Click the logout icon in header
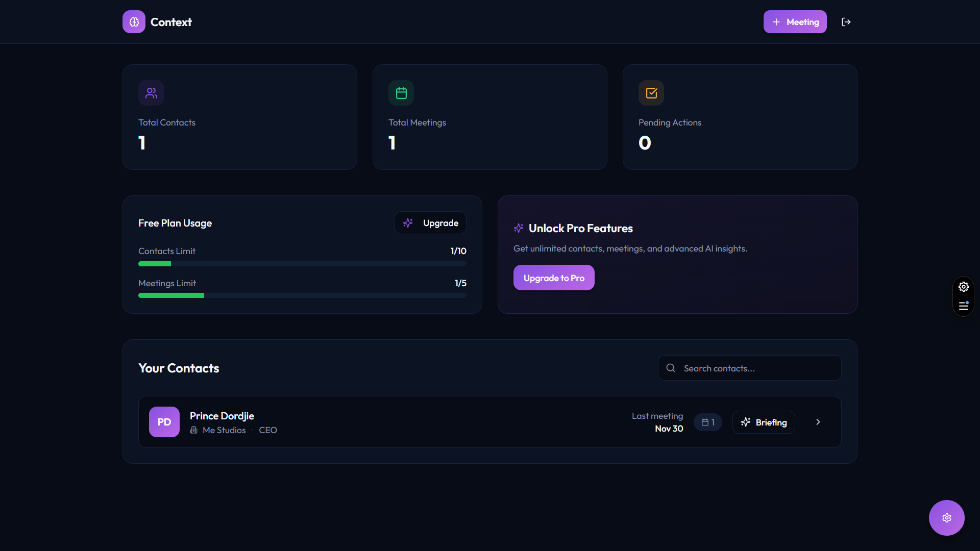The width and height of the screenshot is (980, 551). [846, 22]
